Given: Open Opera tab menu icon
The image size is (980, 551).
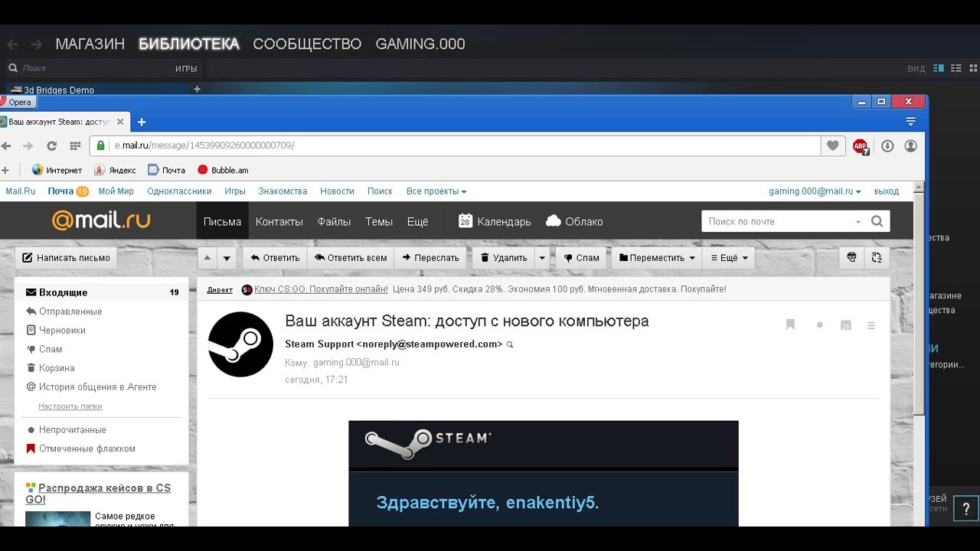Looking at the screenshot, I should [910, 122].
